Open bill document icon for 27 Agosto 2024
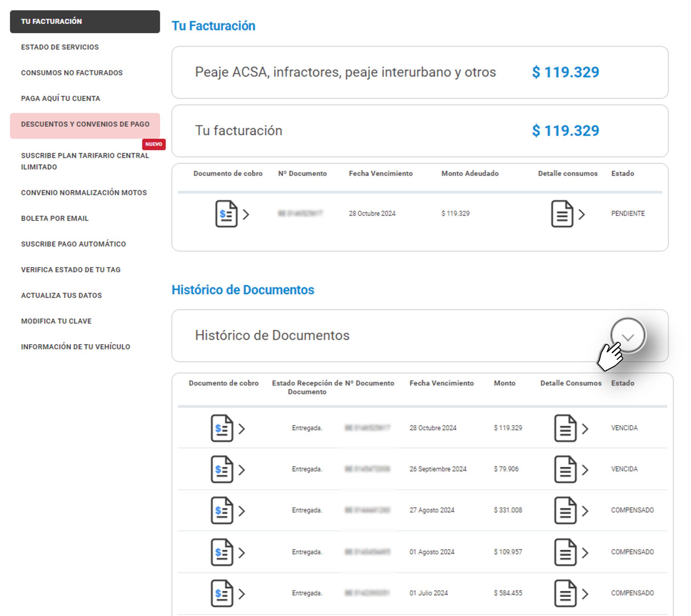This screenshot has height=616, width=691. (x=222, y=510)
